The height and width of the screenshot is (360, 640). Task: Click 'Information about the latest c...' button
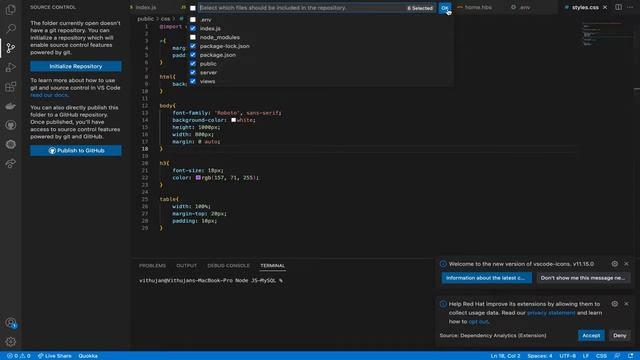pyautogui.click(x=487, y=278)
